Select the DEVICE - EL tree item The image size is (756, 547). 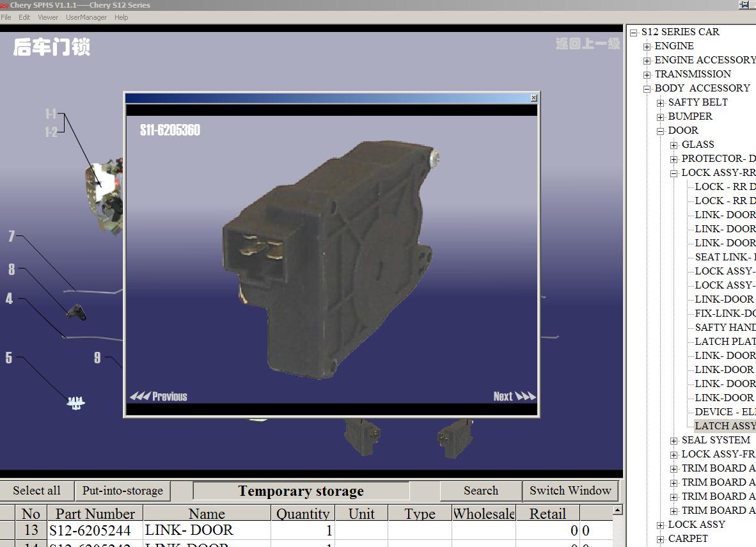[725, 412]
